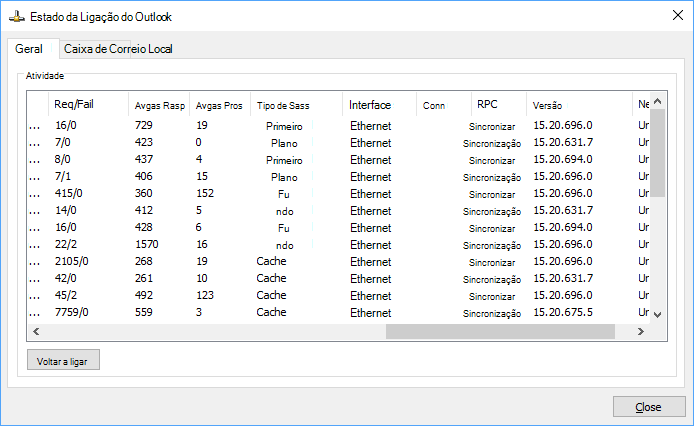694x426 pixels.
Task: Click Req/Fail cell 14/0
Action: click(x=66, y=210)
